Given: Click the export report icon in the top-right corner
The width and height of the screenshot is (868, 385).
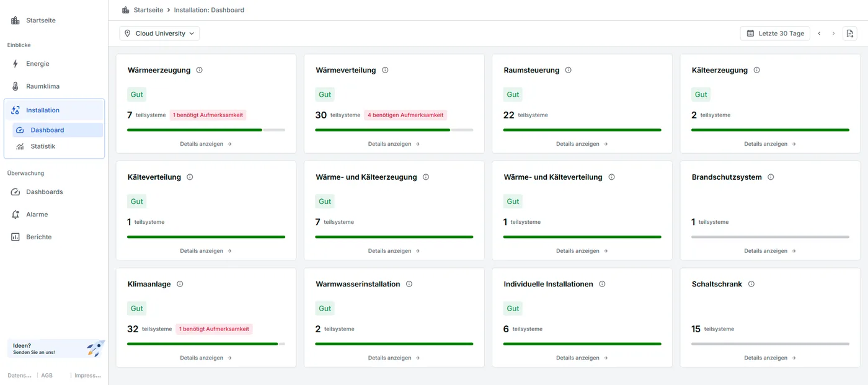Looking at the screenshot, I should coord(850,33).
